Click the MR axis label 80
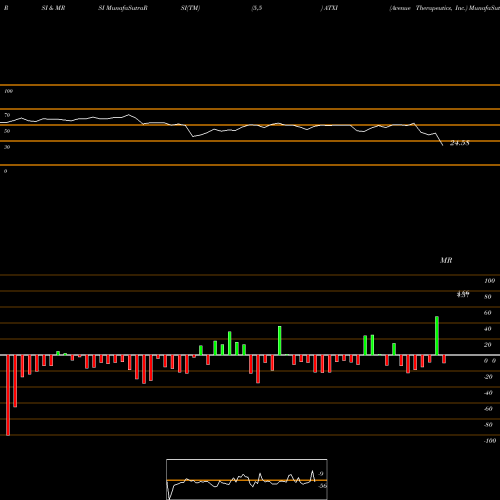500x500 pixels. coord(487,297)
